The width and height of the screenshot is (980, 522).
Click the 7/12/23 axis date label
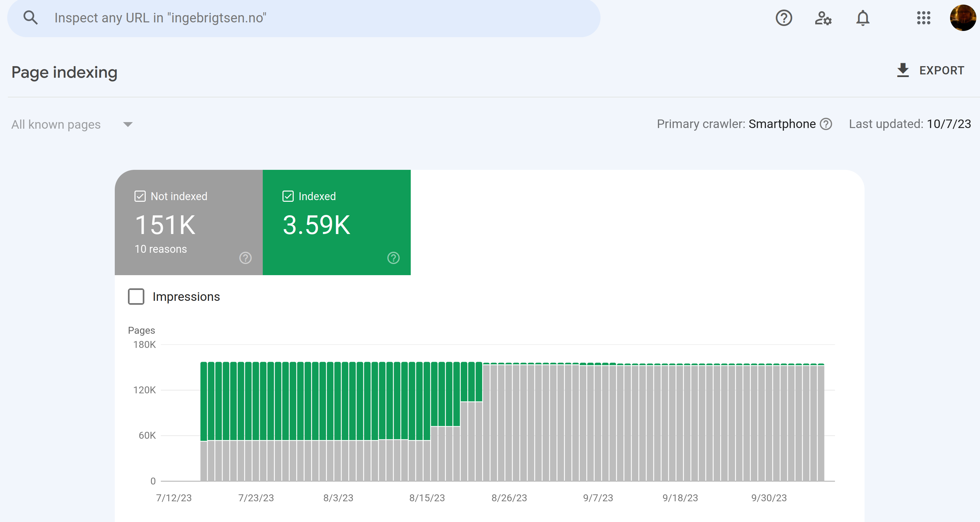pyautogui.click(x=174, y=498)
